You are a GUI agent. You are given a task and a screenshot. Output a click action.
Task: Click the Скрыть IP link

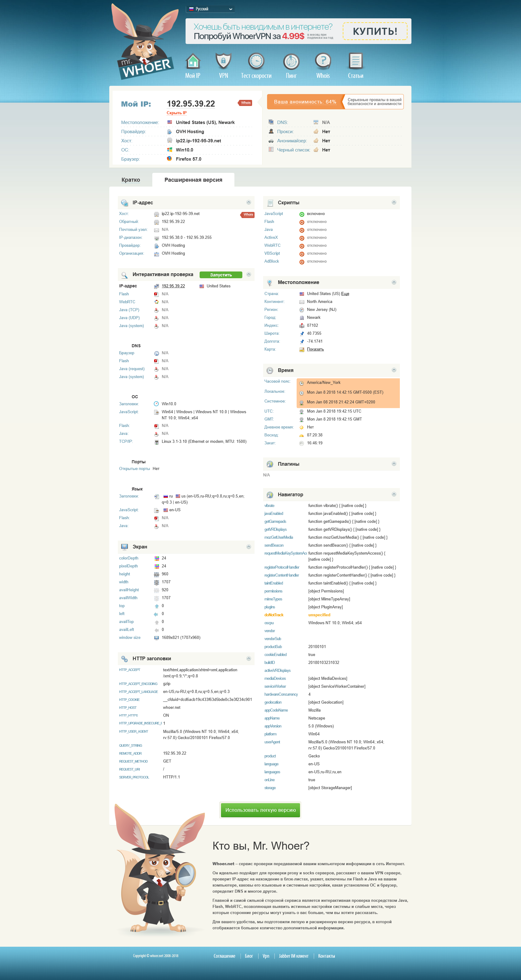tap(176, 113)
